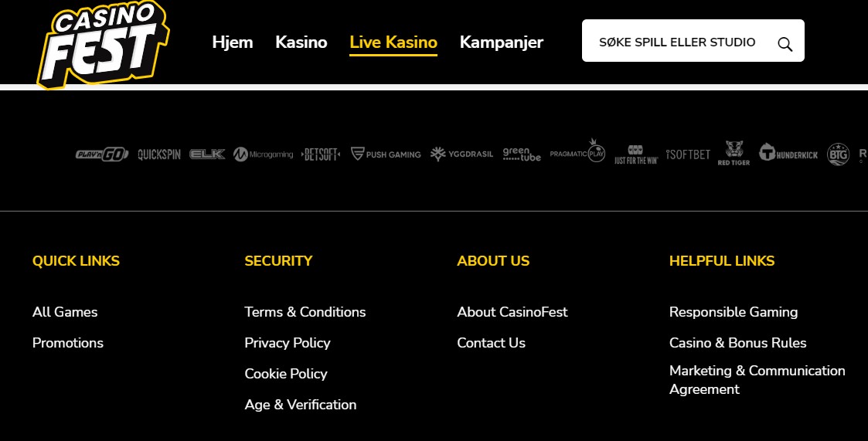View the Privacy Policy page
The height and width of the screenshot is (441, 868).
coord(288,343)
